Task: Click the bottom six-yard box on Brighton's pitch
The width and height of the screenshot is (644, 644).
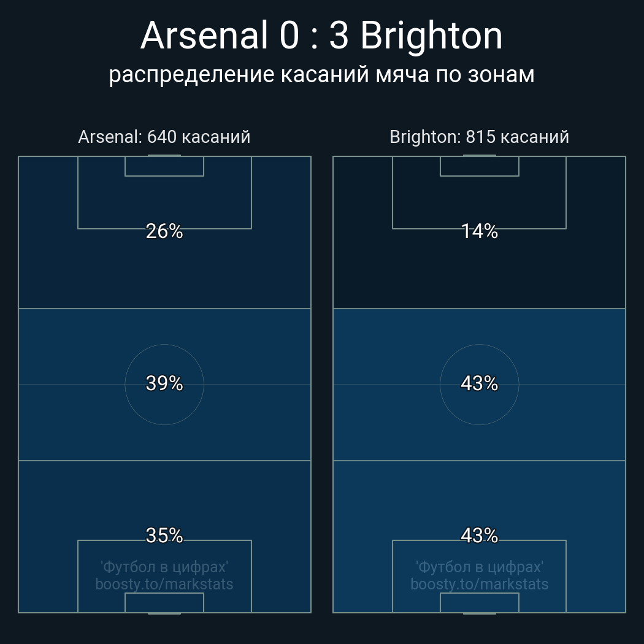Action: click(x=479, y=603)
